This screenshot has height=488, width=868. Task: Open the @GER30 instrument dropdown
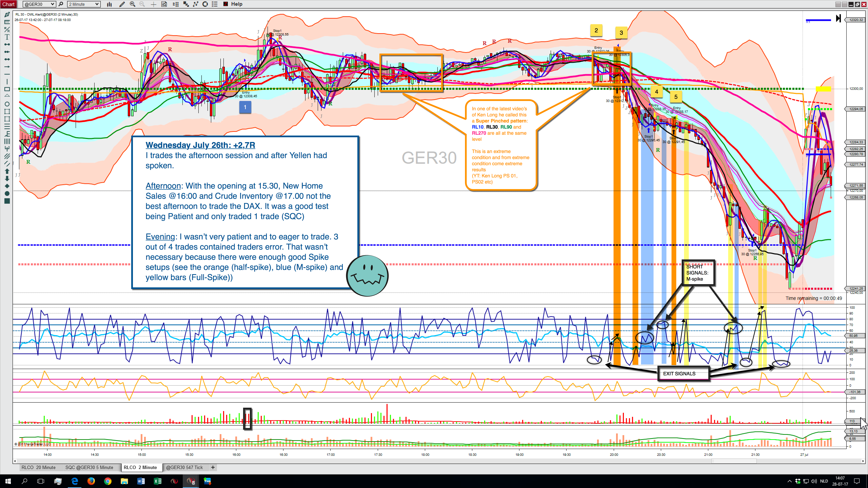(39, 4)
